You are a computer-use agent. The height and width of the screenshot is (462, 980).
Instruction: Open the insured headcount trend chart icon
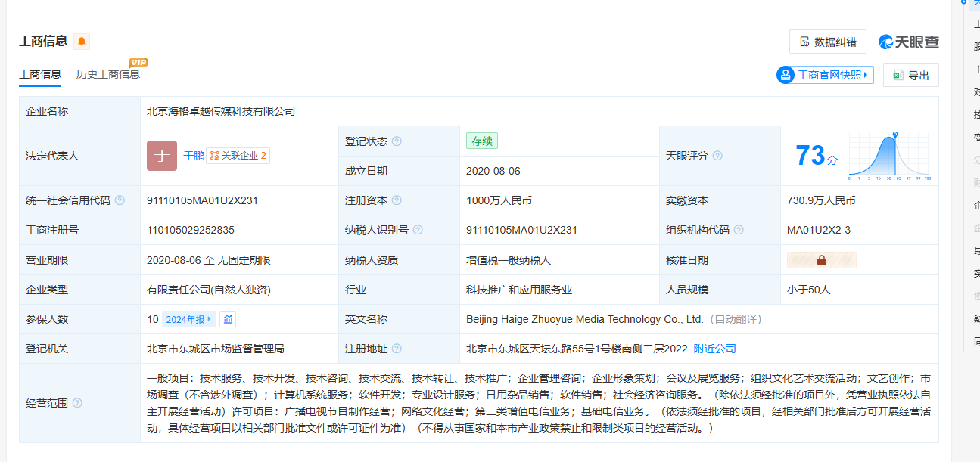[228, 319]
